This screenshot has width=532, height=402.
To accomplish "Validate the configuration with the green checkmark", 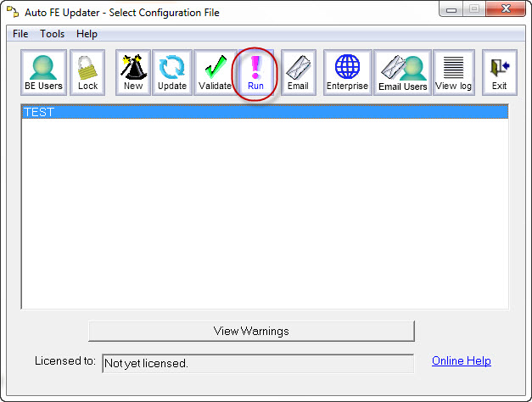I will click(x=216, y=72).
